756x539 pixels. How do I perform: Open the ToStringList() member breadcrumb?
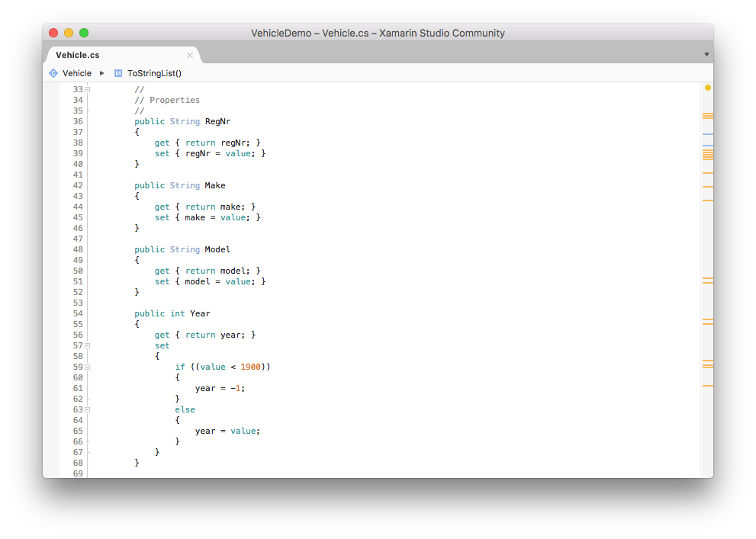click(154, 73)
